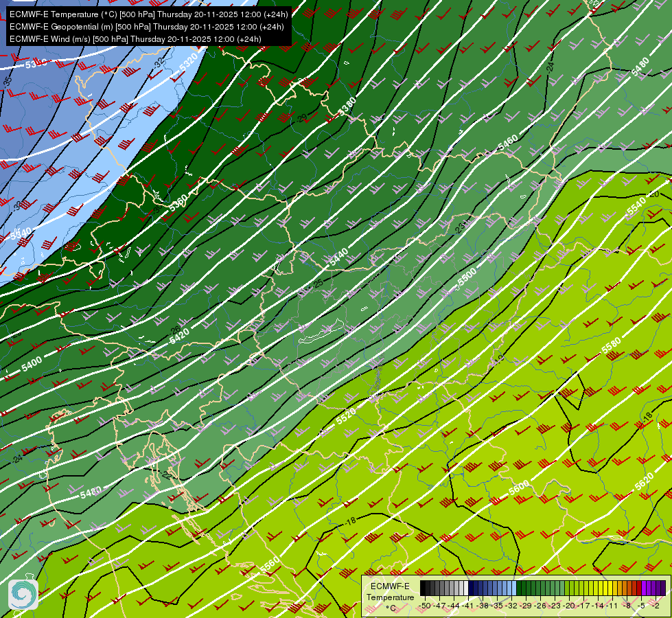Click the -25 isotherm label on the map
The height and width of the screenshot is (618, 672).
point(318,283)
